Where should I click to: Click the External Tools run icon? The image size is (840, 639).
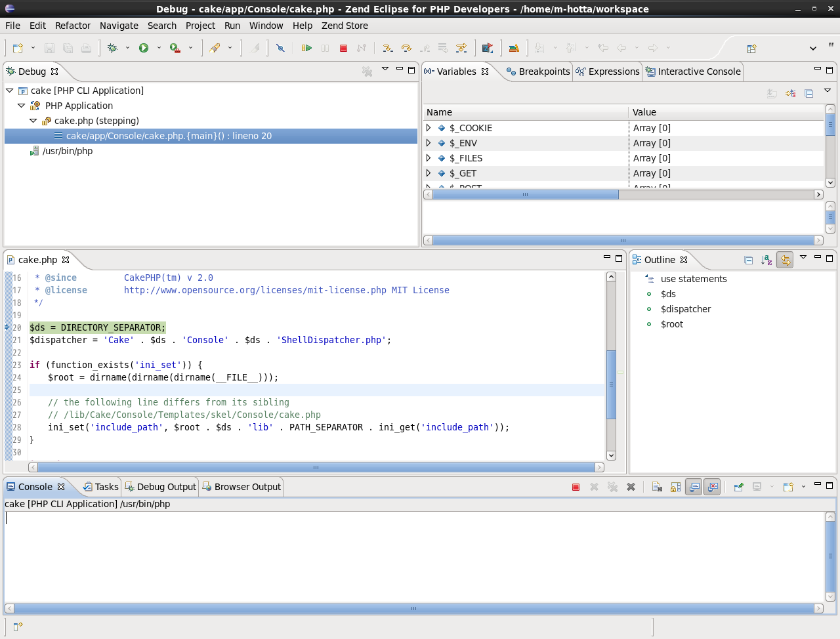tap(175, 48)
